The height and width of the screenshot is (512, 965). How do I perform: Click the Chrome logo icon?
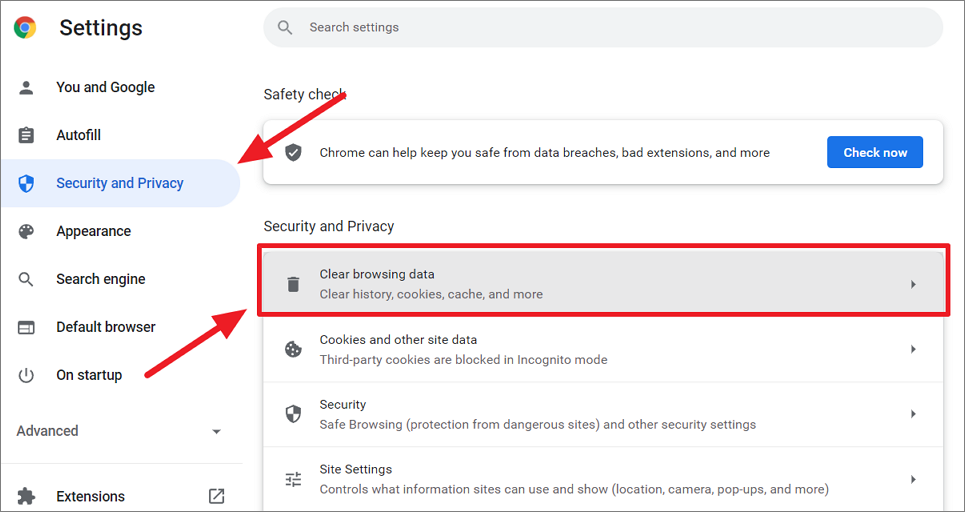point(25,28)
